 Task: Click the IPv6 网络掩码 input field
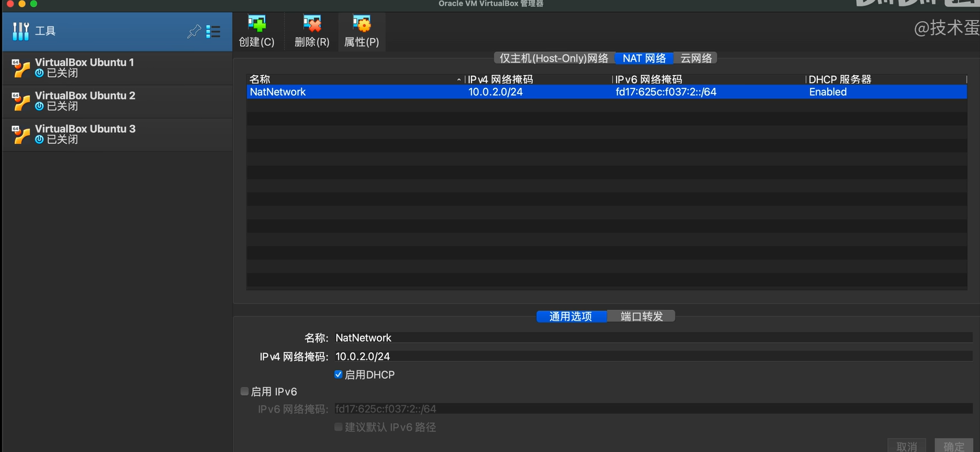pyautogui.click(x=652, y=409)
